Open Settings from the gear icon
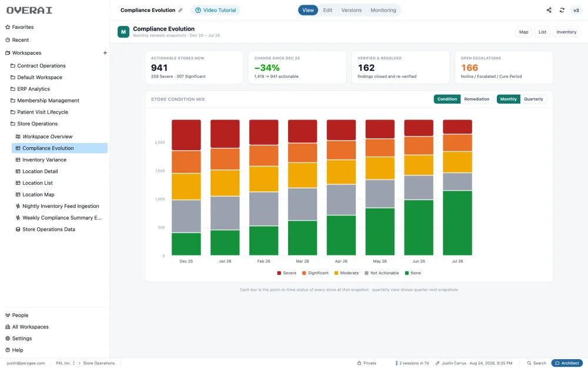The image size is (588, 368). tap(8, 339)
